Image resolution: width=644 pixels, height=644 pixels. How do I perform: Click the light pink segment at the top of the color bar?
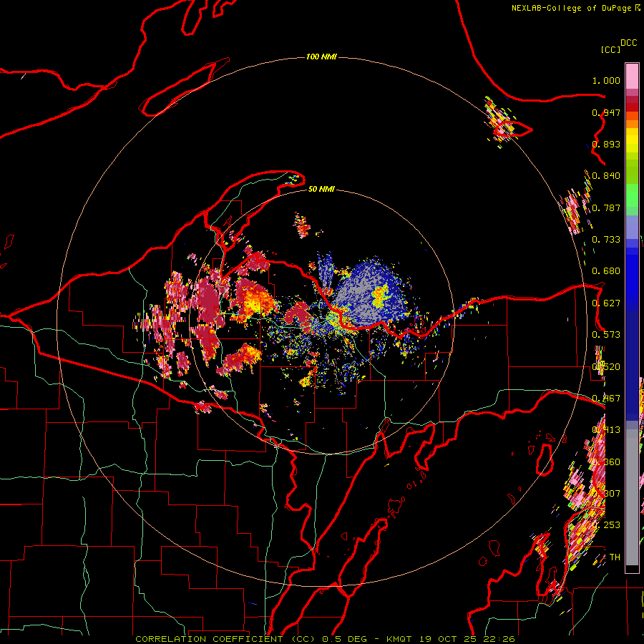pyautogui.click(x=632, y=77)
